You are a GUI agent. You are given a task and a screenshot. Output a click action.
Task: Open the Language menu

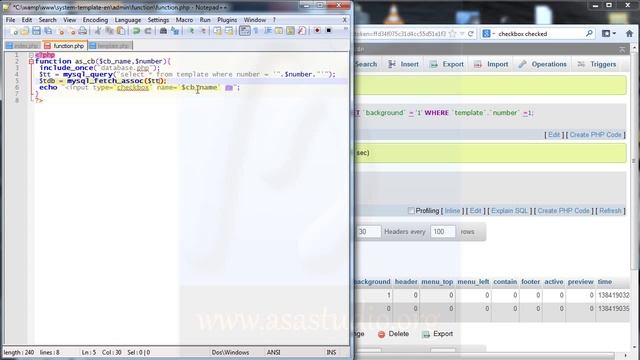128,20
